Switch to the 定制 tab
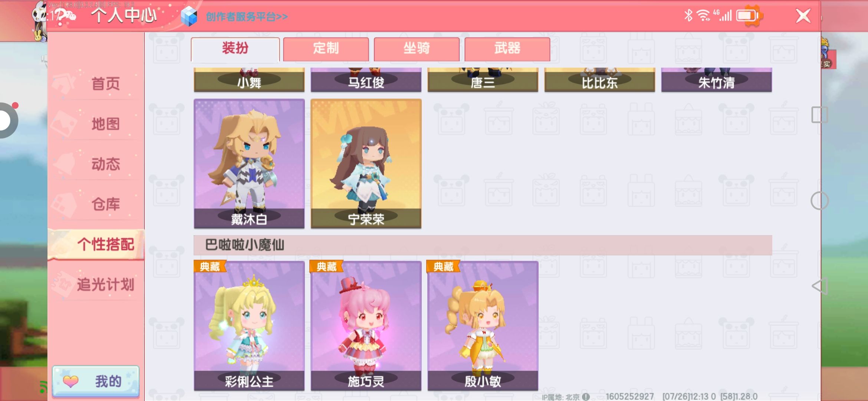 326,49
